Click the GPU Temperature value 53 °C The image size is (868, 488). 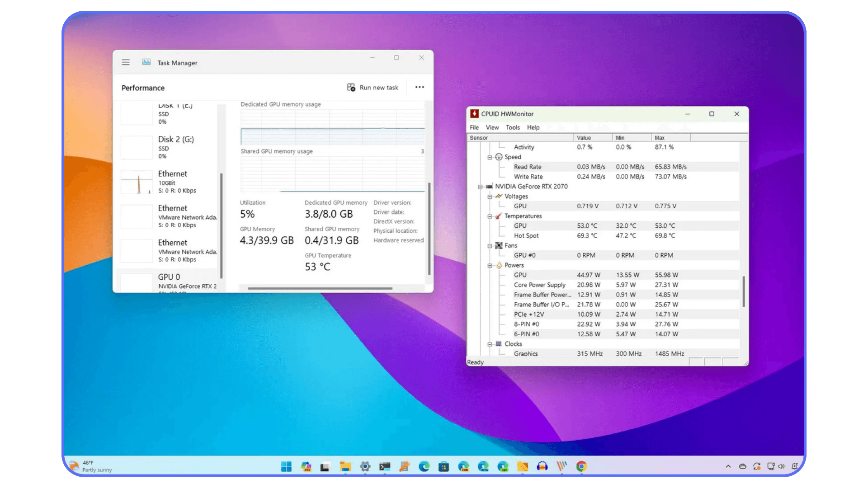[x=317, y=267]
